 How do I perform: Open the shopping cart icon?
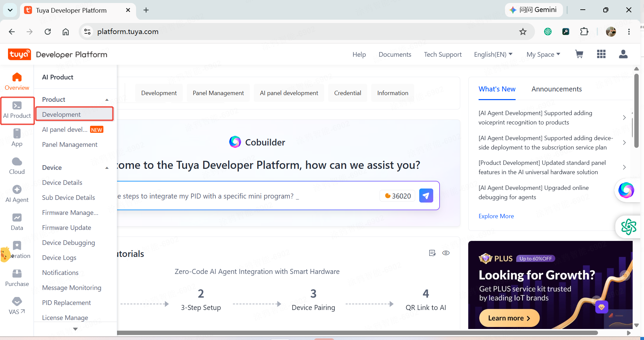[579, 54]
